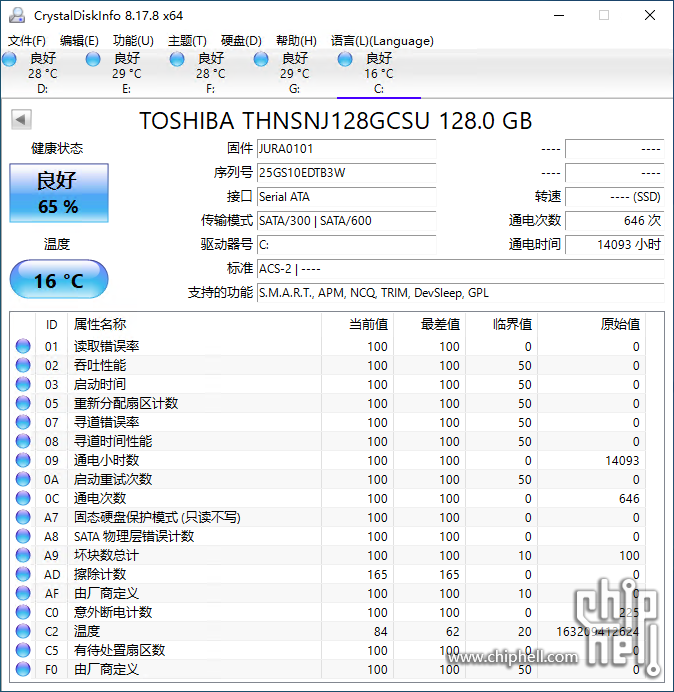Screen dimensions: 674x692
Task: Click the CrystalDiskInfo app icon in title bar
Action: tap(17, 15)
